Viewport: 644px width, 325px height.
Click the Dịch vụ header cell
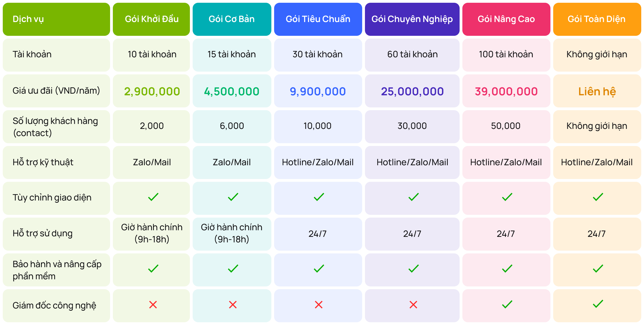click(x=56, y=19)
